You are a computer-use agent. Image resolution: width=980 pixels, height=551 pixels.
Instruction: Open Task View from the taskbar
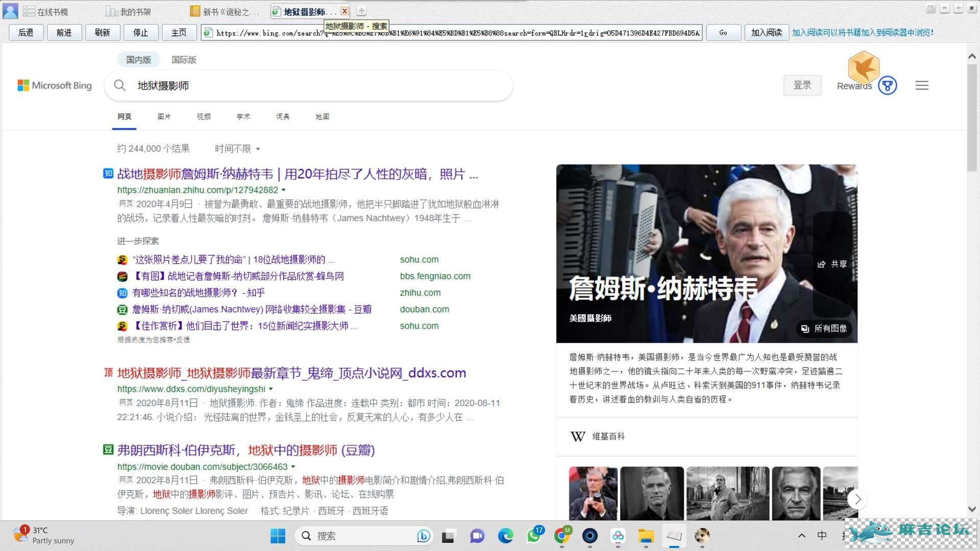(448, 536)
